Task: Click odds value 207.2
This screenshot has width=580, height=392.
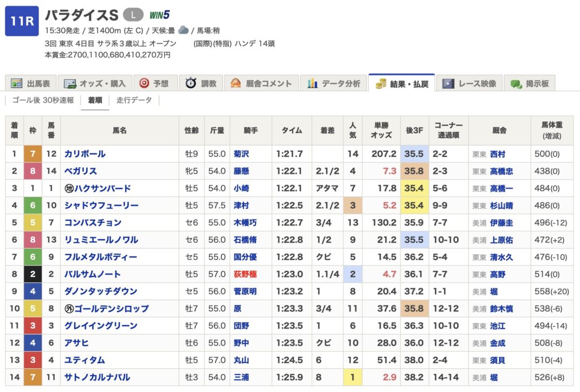Action: [384, 154]
